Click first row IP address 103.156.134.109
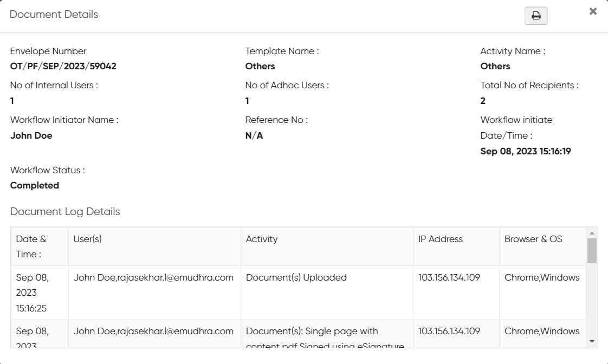 pos(449,277)
